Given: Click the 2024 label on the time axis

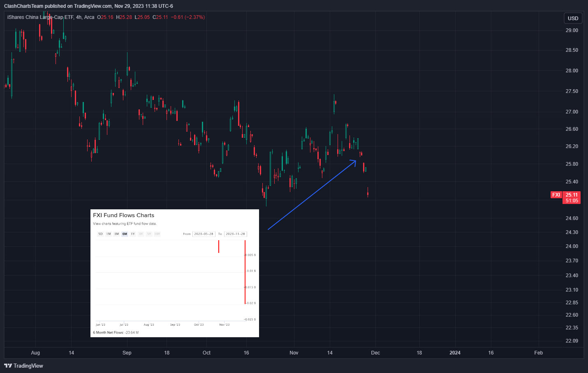Looking at the screenshot, I should coord(455,353).
